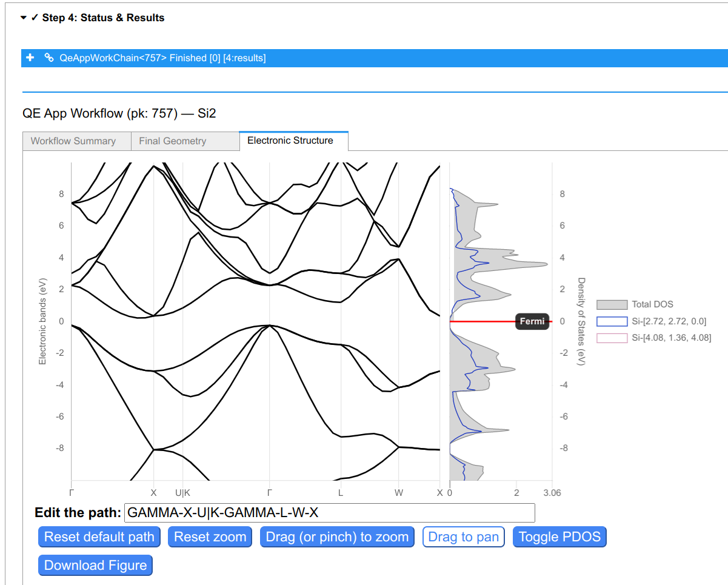Click into the Edit the path field
This screenshot has height=585, width=728.
click(x=330, y=513)
